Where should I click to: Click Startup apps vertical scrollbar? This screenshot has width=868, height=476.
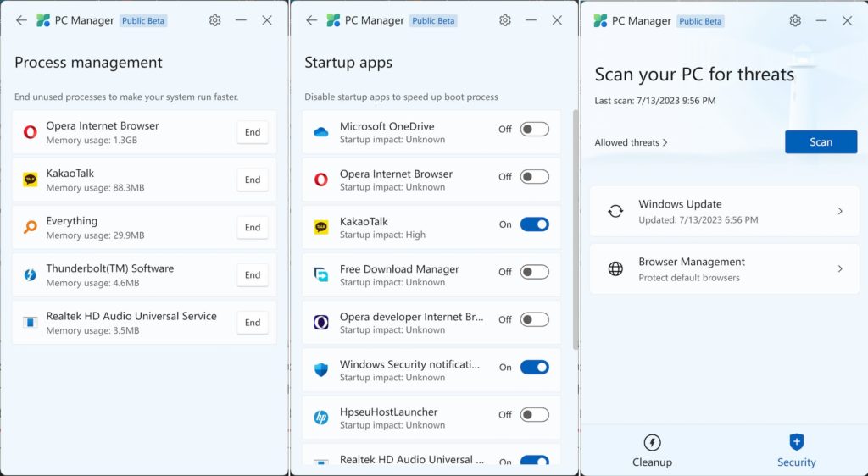coord(576,230)
